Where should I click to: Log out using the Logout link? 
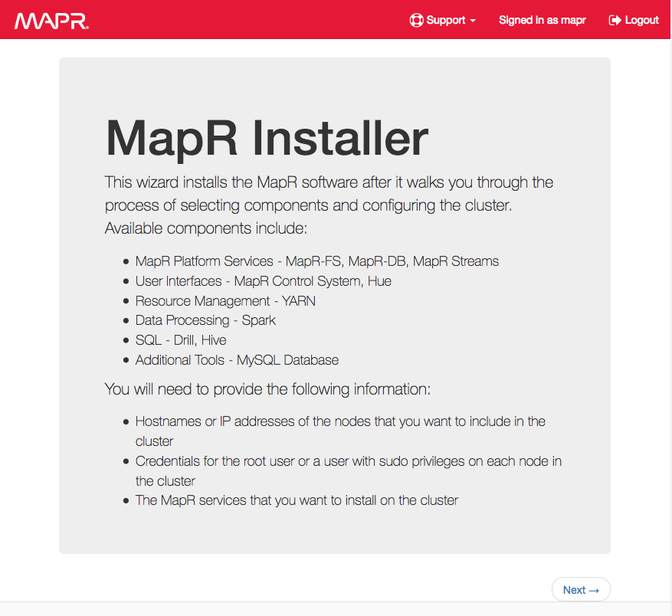[634, 20]
